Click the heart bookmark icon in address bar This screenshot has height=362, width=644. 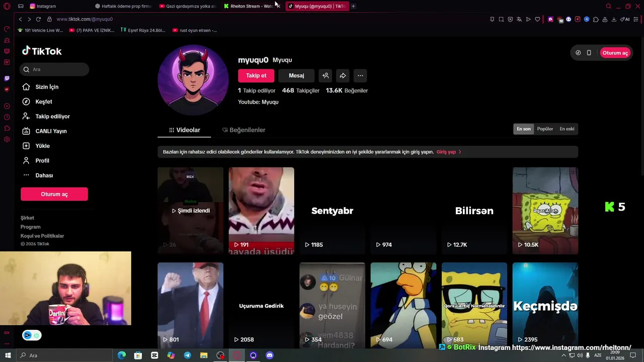(x=537, y=19)
